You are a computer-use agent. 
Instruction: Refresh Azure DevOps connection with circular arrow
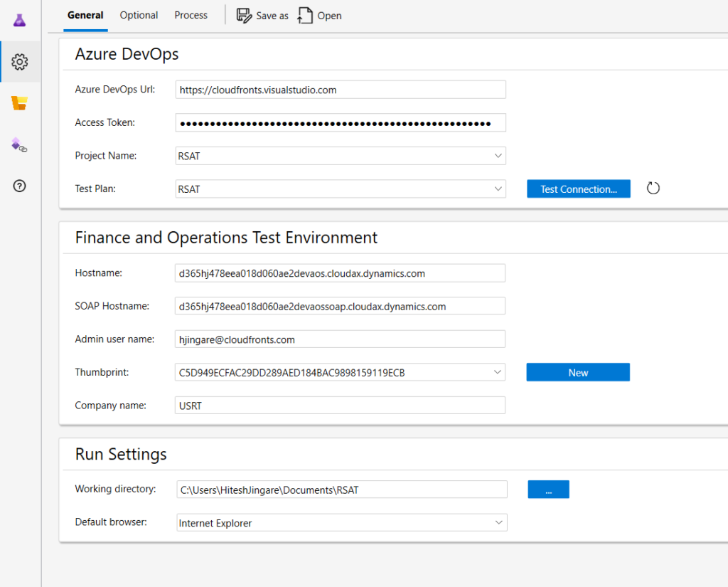tap(653, 189)
